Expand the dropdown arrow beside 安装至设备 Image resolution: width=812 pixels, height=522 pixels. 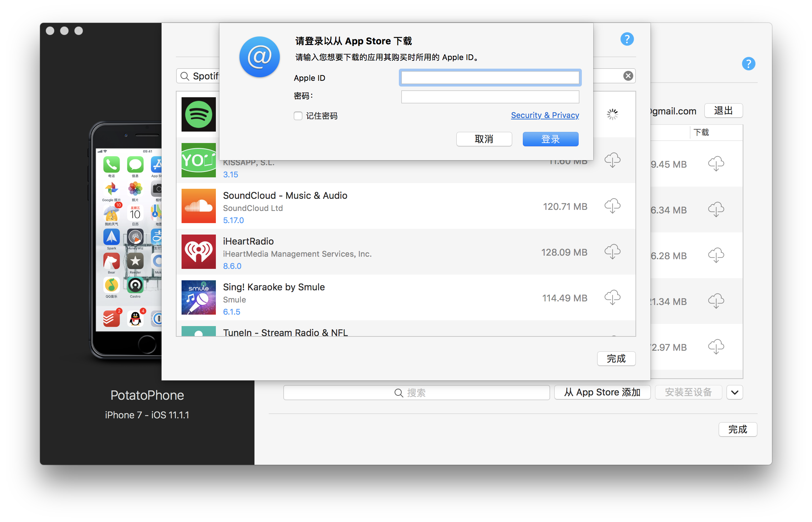tap(735, 393)
